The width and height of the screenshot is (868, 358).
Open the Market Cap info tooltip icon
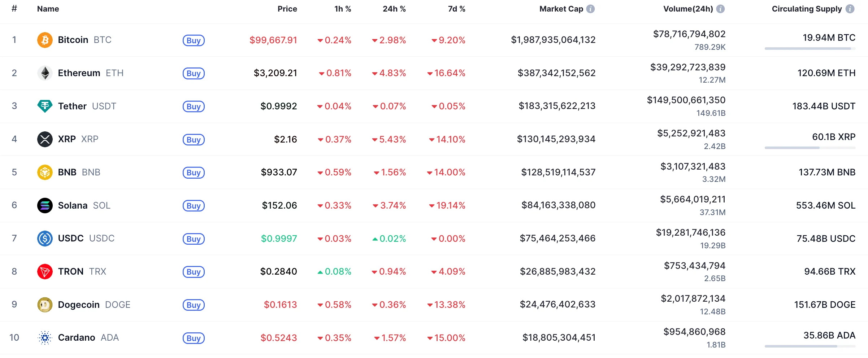click(x=590, y=9)
